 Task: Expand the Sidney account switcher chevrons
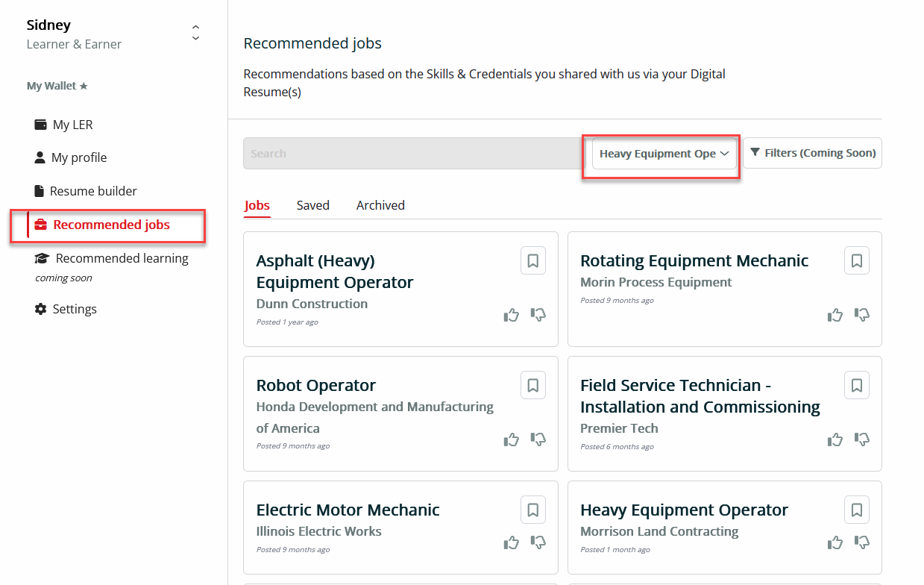coord(195,33)
